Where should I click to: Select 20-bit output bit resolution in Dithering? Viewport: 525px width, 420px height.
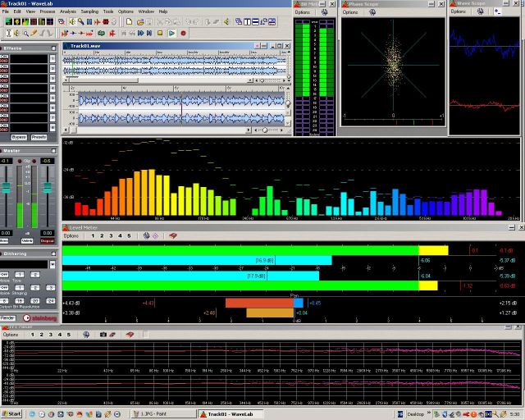[34, 301]
